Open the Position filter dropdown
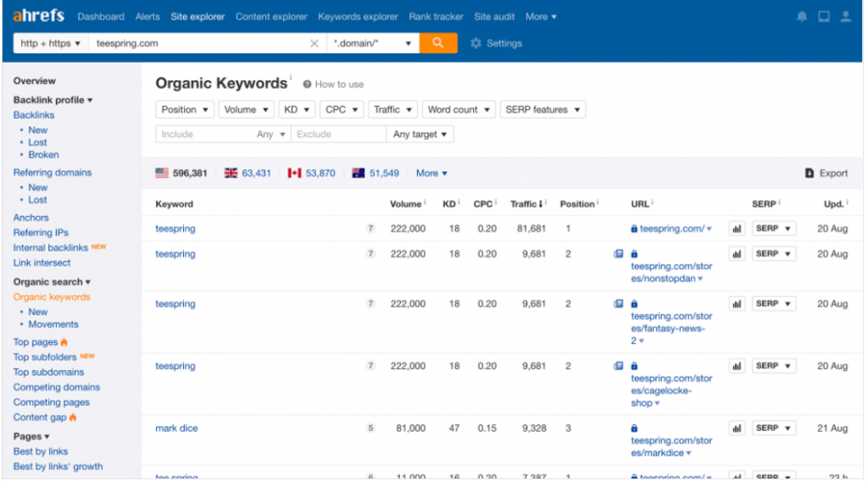The height and width of the screenshot is (481, 868). pyautogui.click(x=185, y=109)
